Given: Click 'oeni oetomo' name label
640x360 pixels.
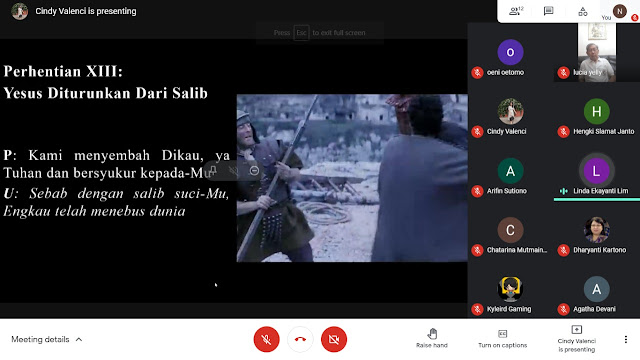Looking at the screenshot, I should (505, 73).
